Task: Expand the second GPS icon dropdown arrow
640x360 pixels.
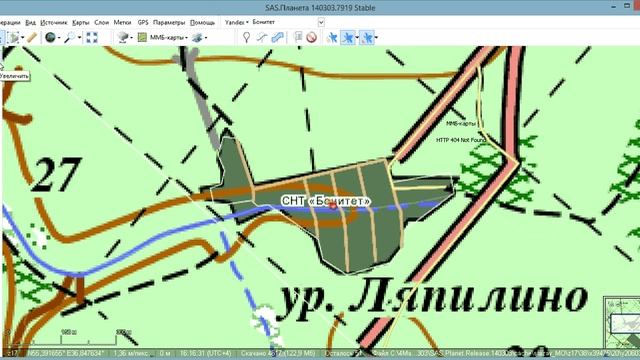Action: [x=357, y=38]
